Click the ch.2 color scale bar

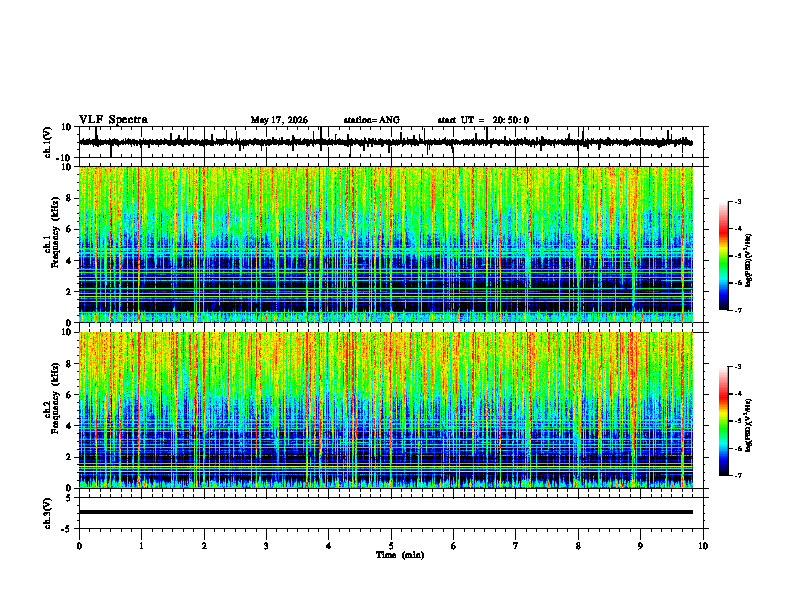tap(723, 421)
